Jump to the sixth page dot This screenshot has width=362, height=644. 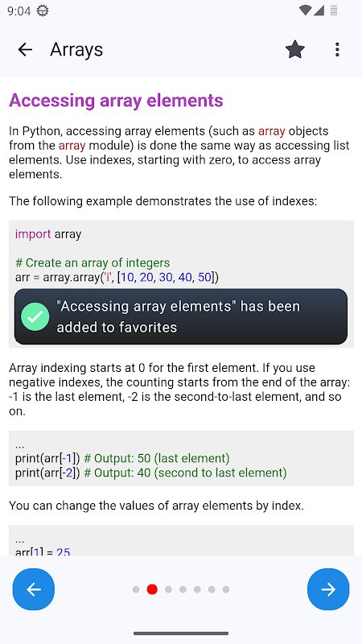tap(212, 590)
